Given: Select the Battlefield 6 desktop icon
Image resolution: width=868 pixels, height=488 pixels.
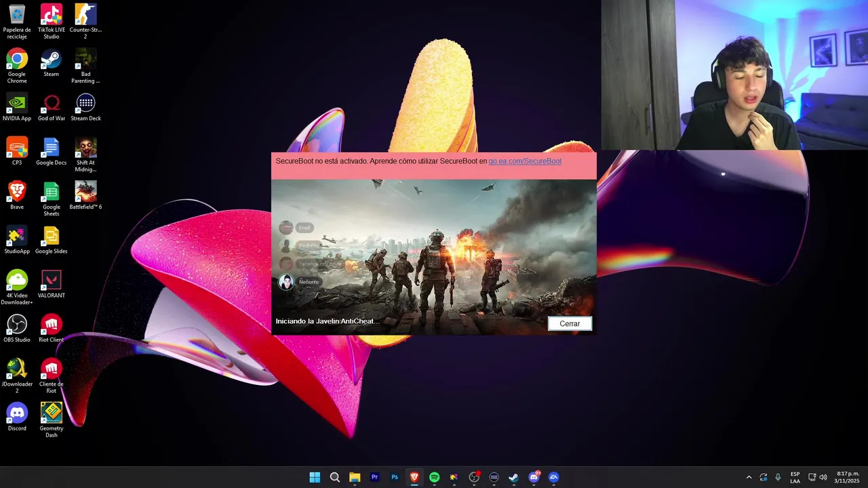Looking at the screenshot, I should (x=85, y=195).
